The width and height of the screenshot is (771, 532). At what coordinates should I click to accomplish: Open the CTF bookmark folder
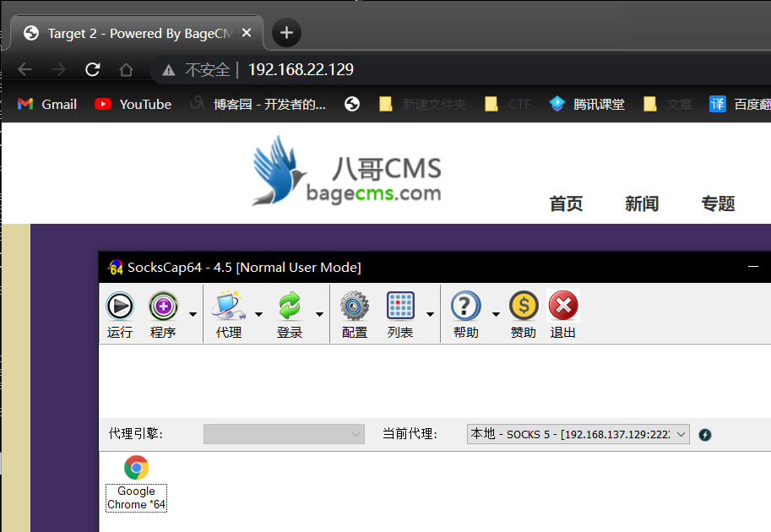point(508,104)
